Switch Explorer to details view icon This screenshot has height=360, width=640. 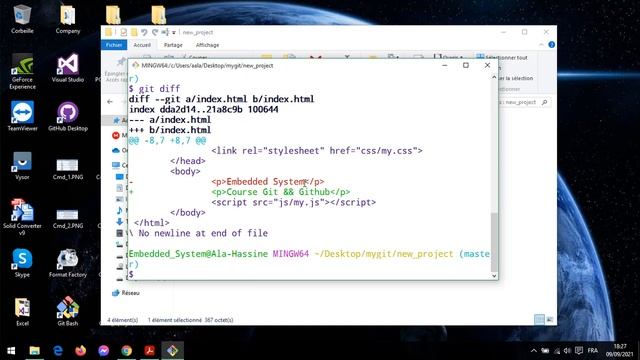tap(539, 320)
